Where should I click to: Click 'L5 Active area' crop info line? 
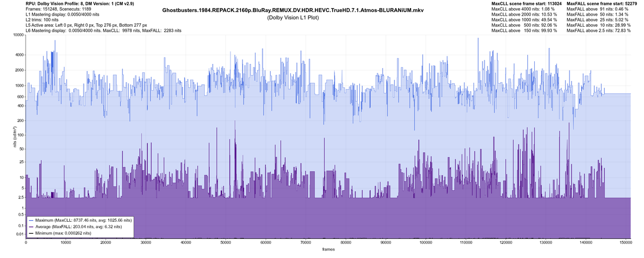point(87,26)
